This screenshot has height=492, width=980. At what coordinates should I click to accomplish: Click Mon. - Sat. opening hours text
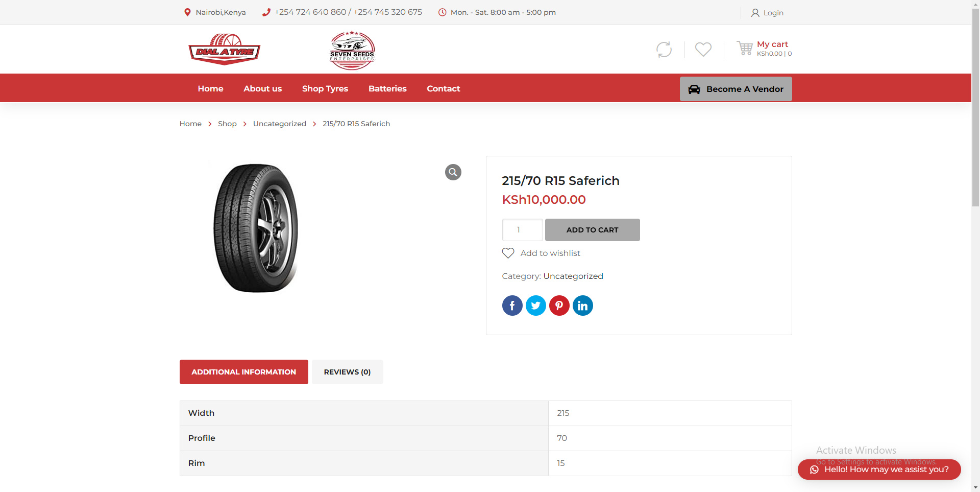coord(503,12)
